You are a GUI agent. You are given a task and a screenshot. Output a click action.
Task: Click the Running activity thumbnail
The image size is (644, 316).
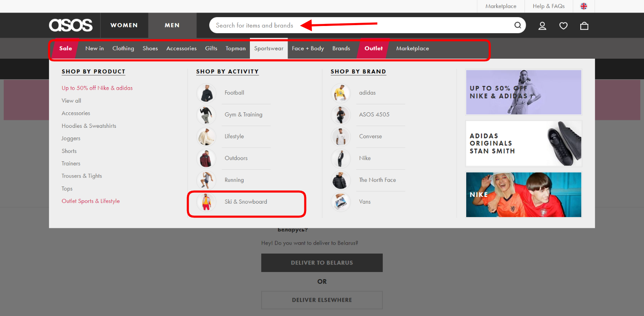pos(206,180)
